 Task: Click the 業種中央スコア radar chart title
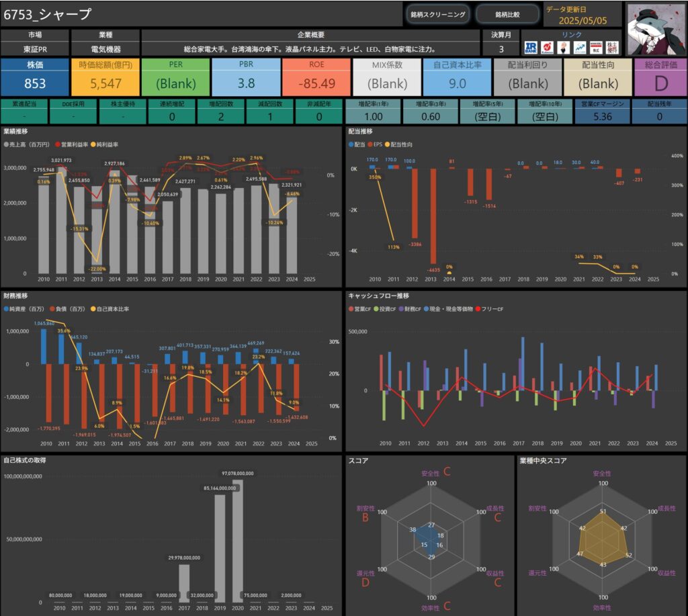click(x=543, y=461)
